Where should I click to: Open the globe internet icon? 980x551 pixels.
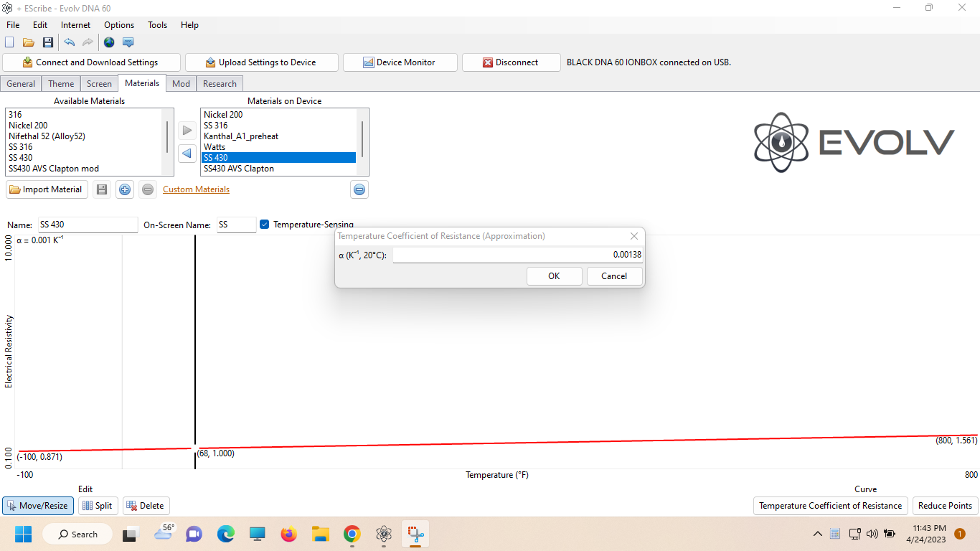point(109,42)
